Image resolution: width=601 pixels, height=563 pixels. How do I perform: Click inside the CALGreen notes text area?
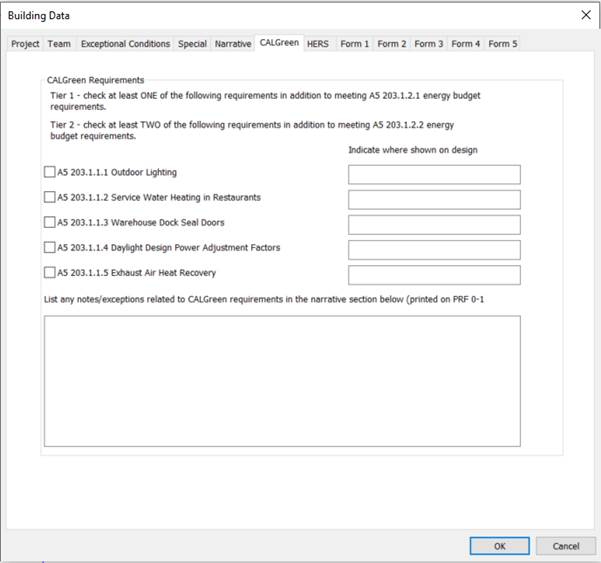[x=282, y=378]
